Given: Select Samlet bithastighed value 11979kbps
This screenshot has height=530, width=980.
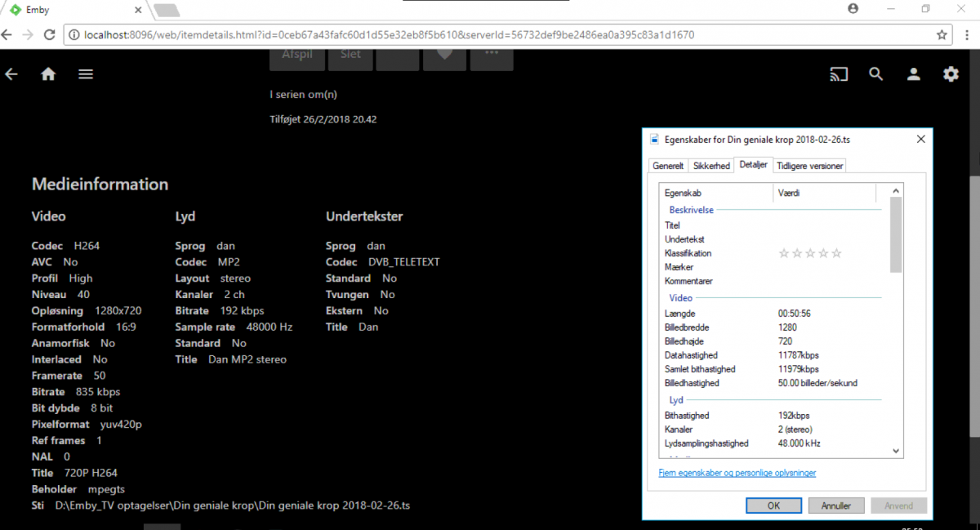Looking at the screenshot, I should tap(798, 369).
